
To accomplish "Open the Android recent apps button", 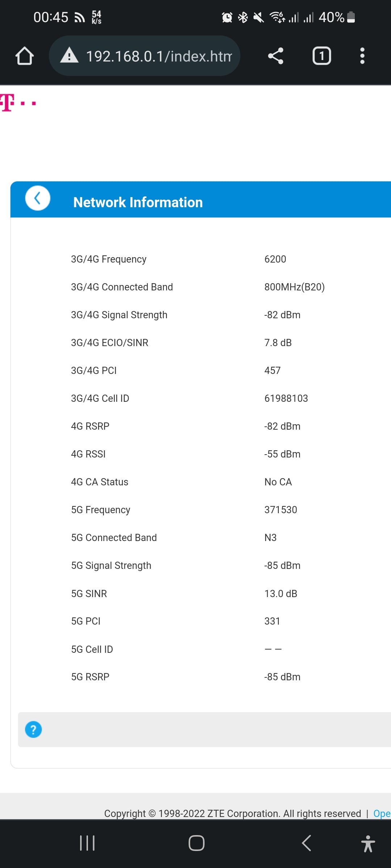I will tap(87, 843).
